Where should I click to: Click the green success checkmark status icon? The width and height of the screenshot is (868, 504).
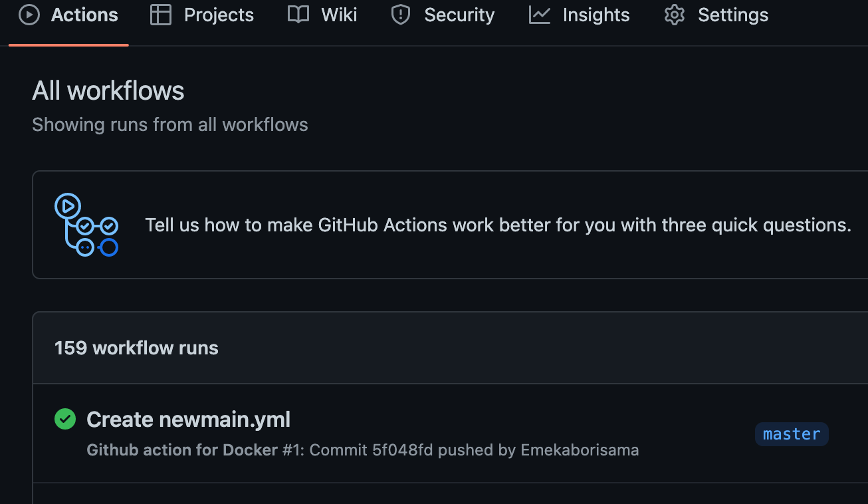(x=65, y=420)
